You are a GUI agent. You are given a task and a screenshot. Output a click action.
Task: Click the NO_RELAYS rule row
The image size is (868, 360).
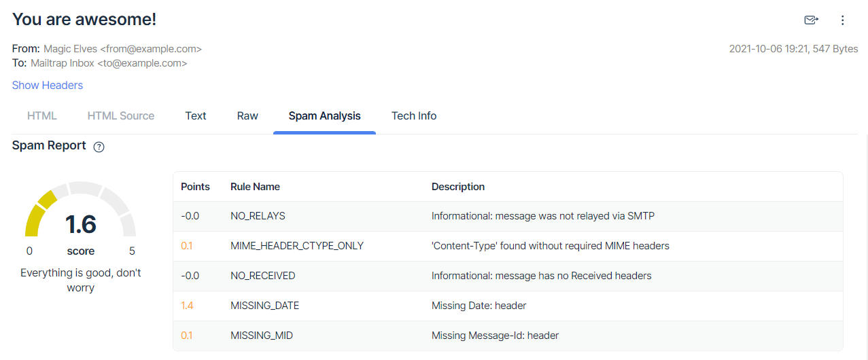pos(258,216)
